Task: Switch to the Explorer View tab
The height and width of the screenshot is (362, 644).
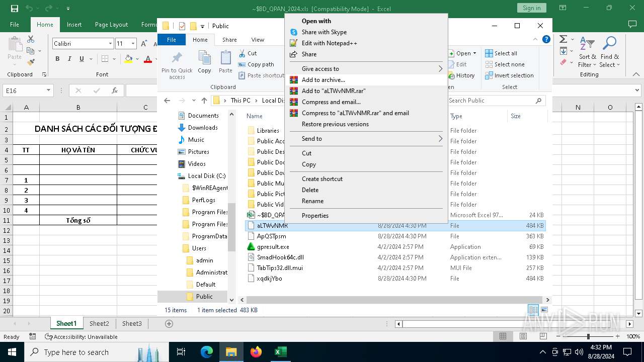Action: click(258, 40)
